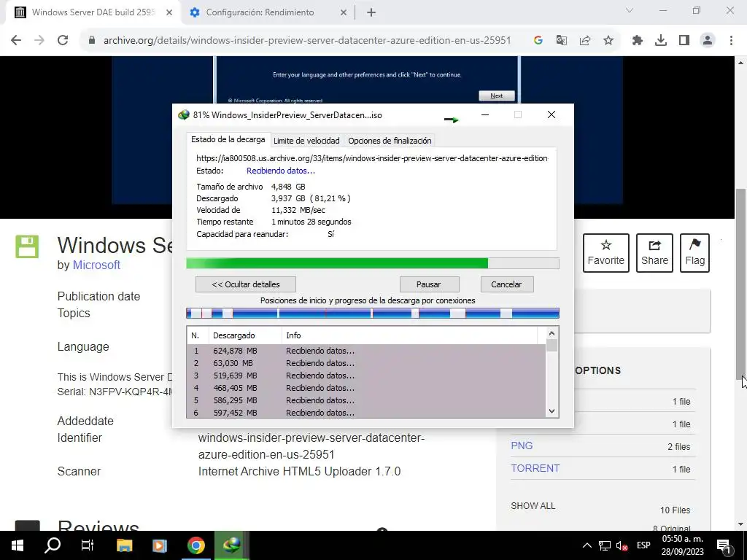This screenshot has width=747, height=560.
Task: Open Limite de velocidad tab
Action: pos(306,141)
